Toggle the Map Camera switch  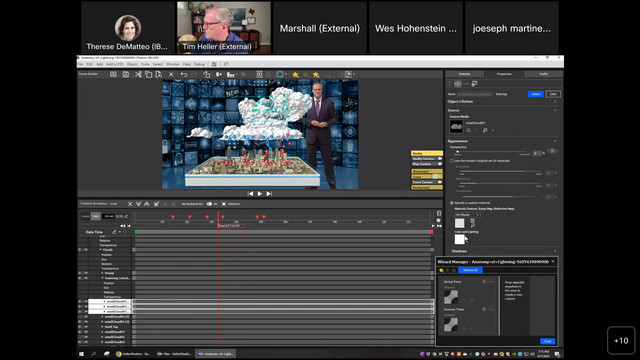(x=439, y=164)
